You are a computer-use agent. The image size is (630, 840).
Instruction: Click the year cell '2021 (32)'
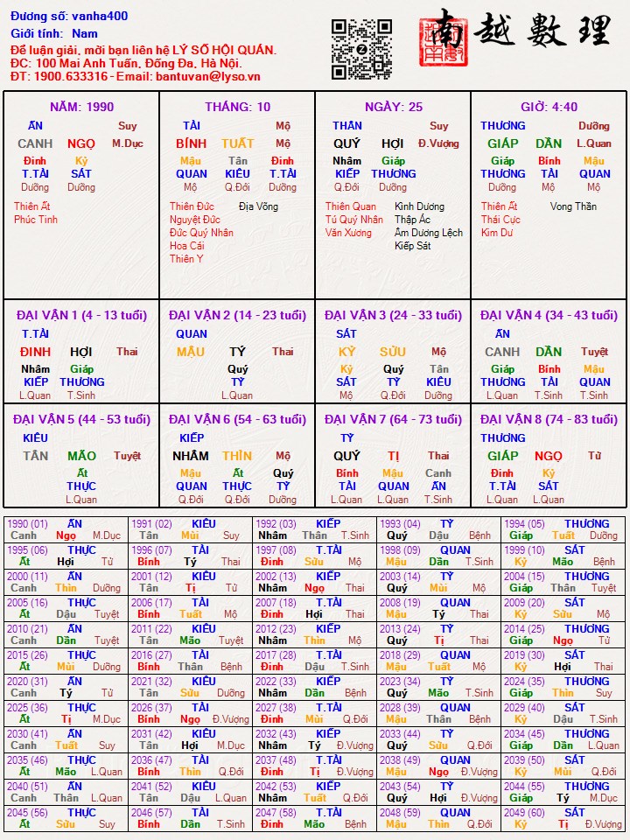point(190,688)
